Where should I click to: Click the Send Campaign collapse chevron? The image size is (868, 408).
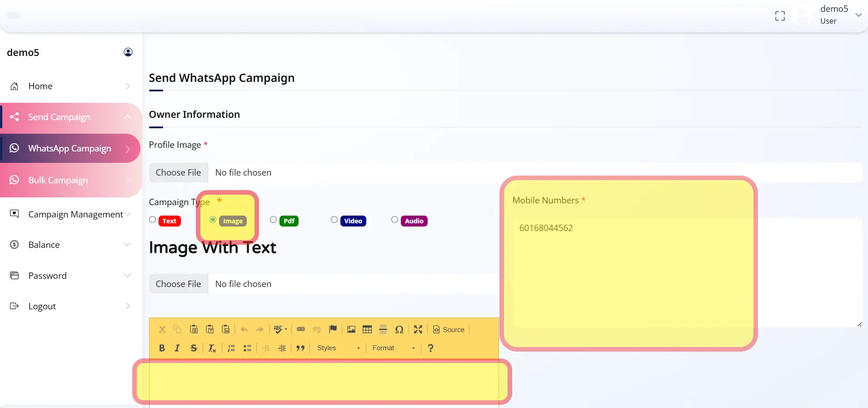pos(128,117)
